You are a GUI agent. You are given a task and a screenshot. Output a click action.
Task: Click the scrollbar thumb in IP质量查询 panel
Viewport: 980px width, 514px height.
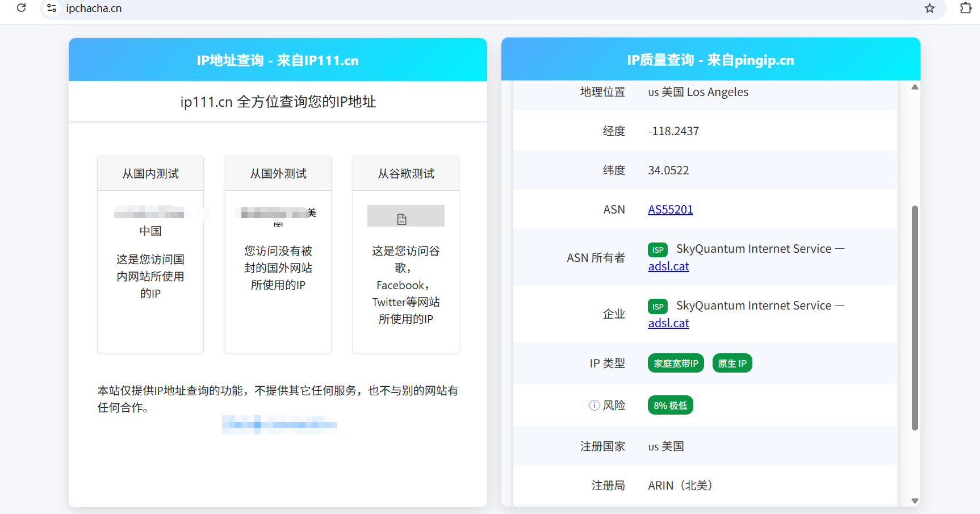click(915, 318)
